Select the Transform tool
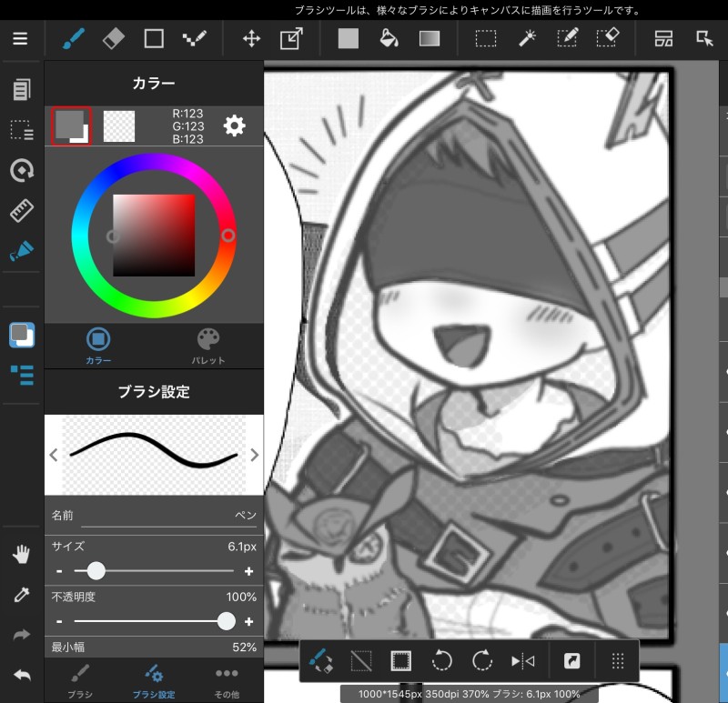This screenshot has width=728, height=703. click(x=291, y=38)
